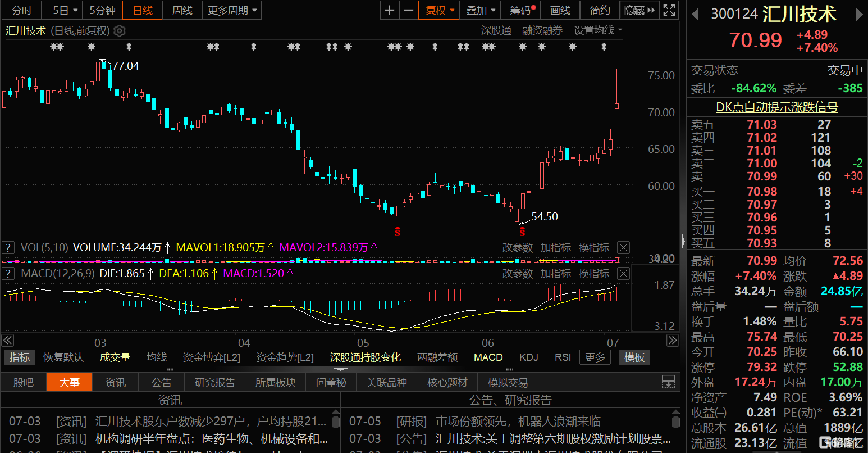This screenshot has width=868, height=453.
Task: Open the 核心题材 tab
Action: (447, 382)
